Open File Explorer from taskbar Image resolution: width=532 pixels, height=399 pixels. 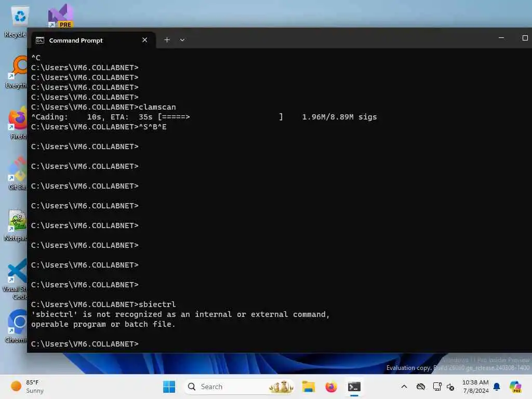(x=309, y=387)
